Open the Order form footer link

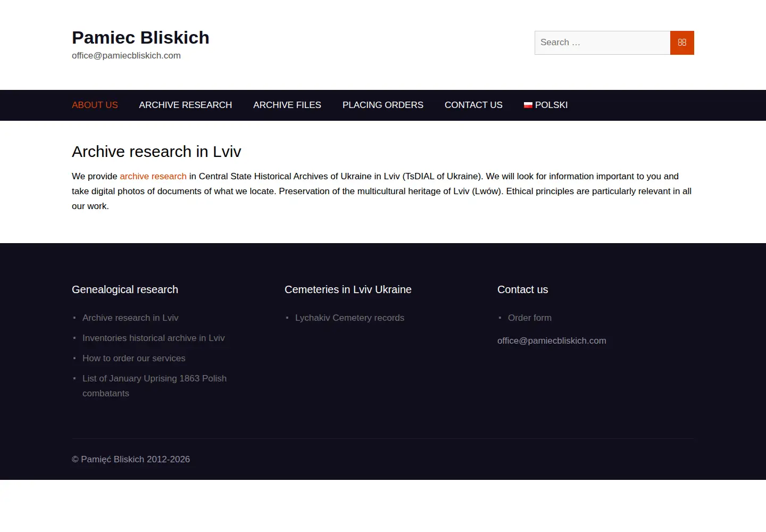tap(530, 318)
